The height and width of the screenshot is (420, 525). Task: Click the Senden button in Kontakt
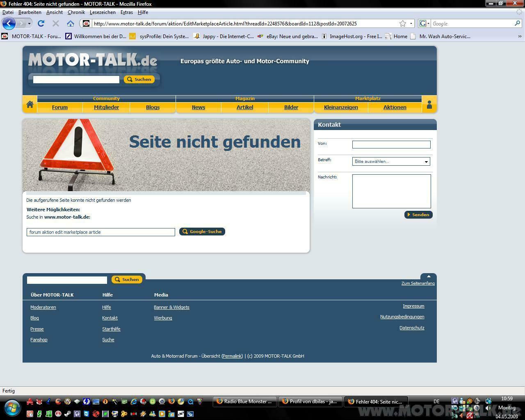(418, 215)
